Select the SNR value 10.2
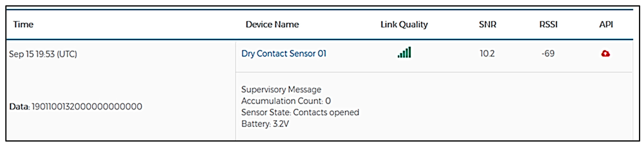This screenshot has width=644, height=146. pyautogui.click(x=487, y=53)
